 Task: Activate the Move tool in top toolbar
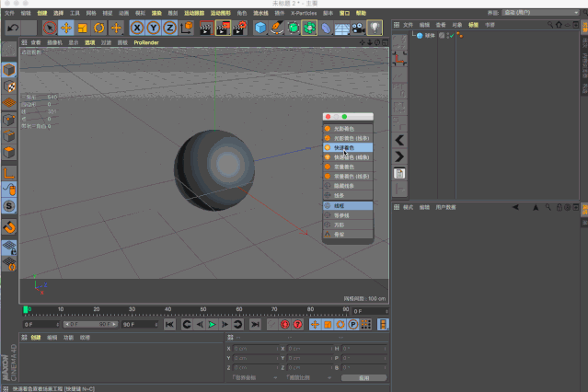coord(66,28)
